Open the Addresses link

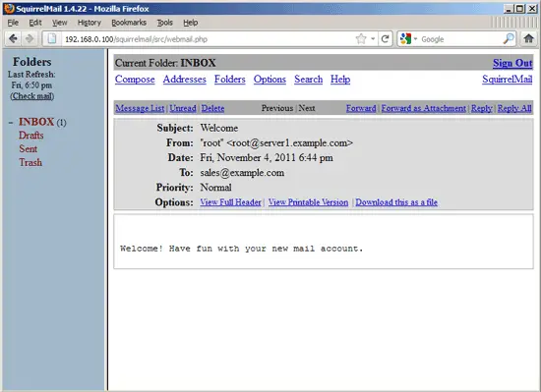click(x=184, y=80)
